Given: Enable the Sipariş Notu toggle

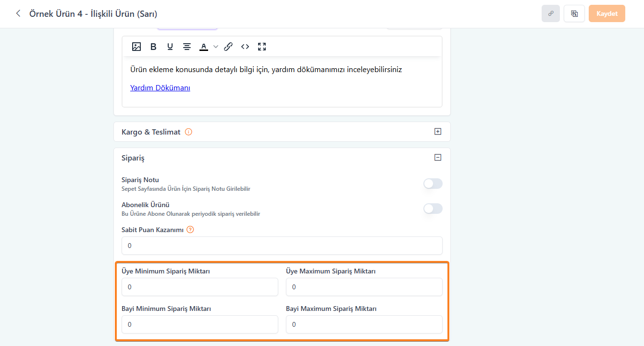Looking at the screenshot, I should click(x=433, y=184).
